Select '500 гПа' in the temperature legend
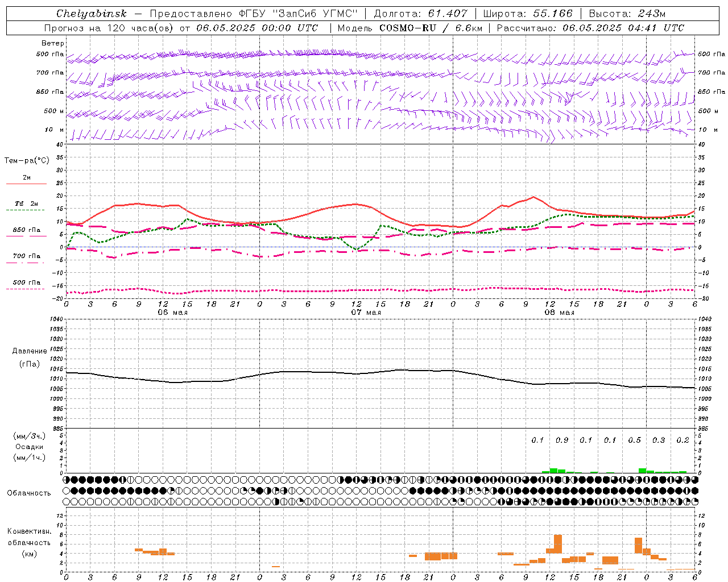 (x=27, y=282)
